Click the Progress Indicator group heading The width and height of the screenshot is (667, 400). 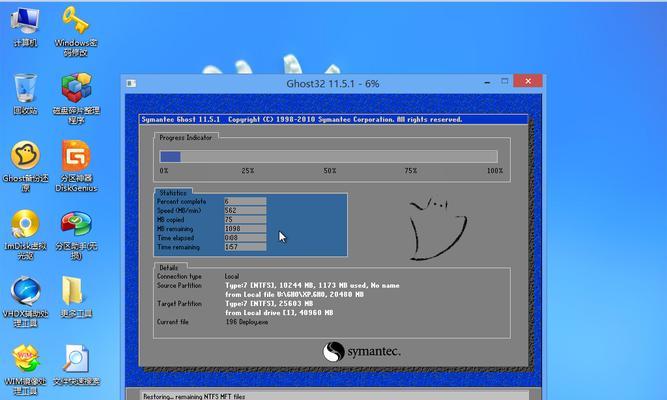click(185, 137)
